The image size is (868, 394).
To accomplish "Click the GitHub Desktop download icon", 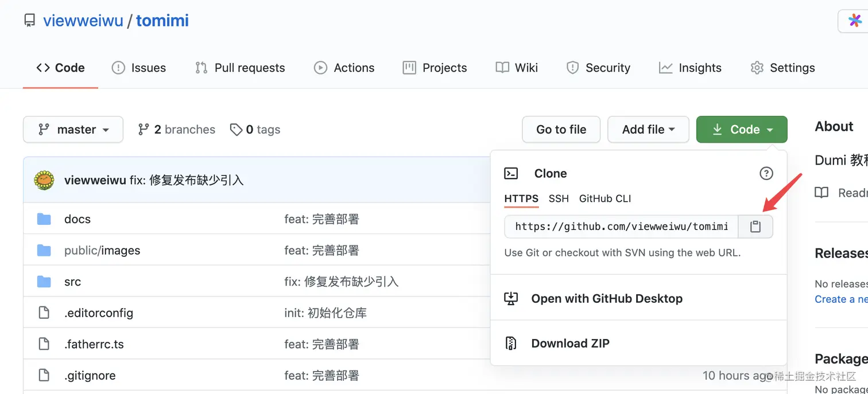I will 511,298.
